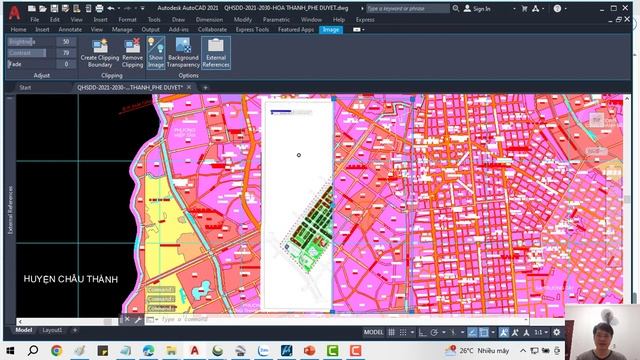The height and width of the screenshot is (360, 640).
Task: Adjust the Brightness slider
Action: tap(31, 42)
